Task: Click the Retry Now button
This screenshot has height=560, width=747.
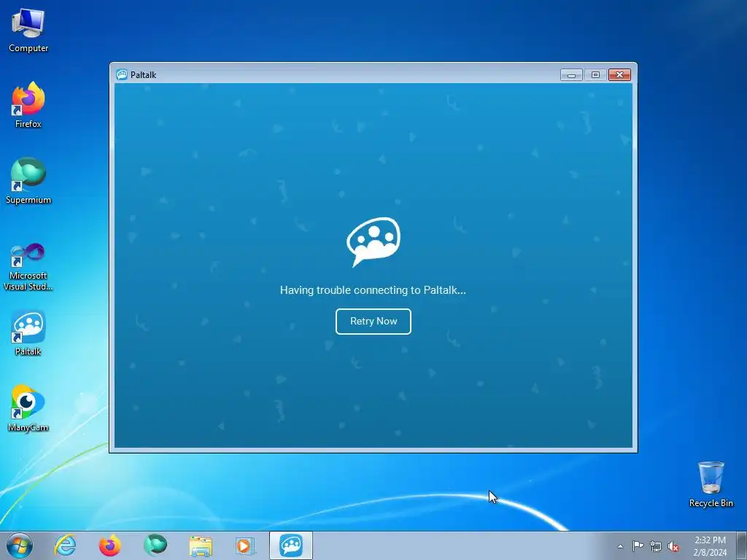Action: click(x=373, y=322)
